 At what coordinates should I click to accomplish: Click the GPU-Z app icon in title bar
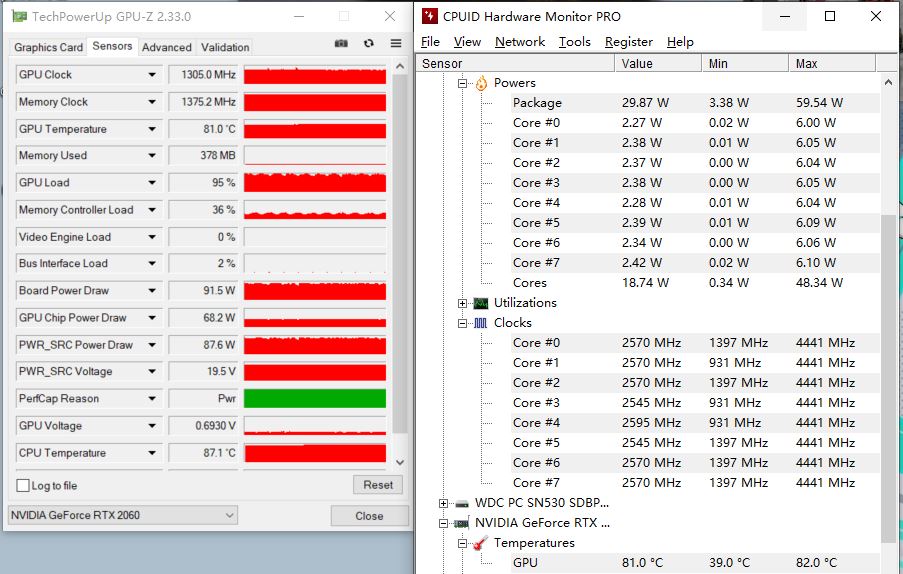(20, 16)
